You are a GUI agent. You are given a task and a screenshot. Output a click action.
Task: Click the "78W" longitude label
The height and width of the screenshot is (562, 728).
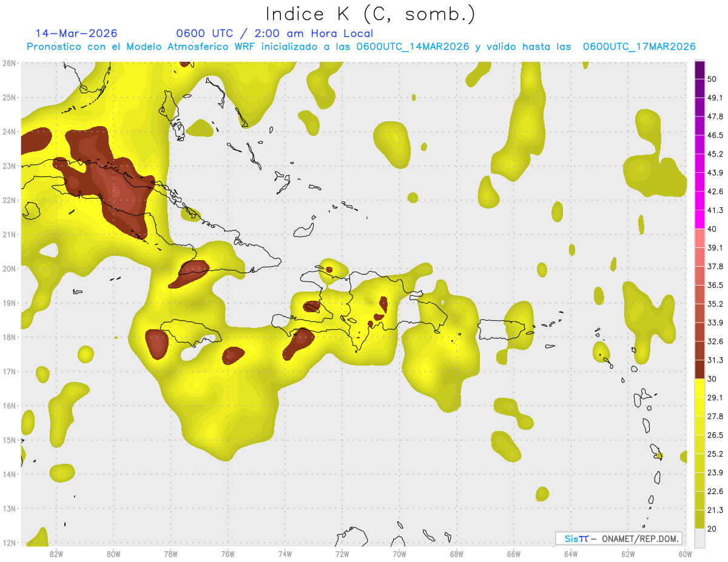(170, 554)
